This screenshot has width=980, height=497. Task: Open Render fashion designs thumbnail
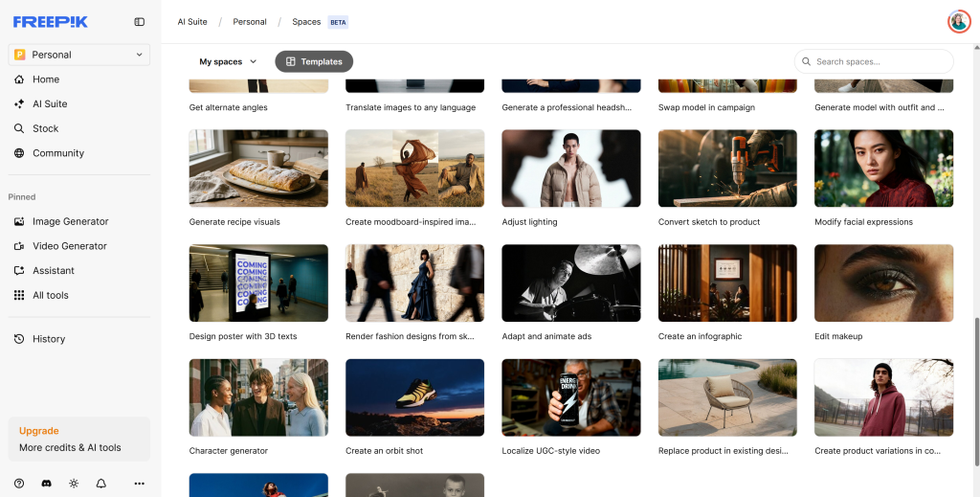click(x=415, y=283)
